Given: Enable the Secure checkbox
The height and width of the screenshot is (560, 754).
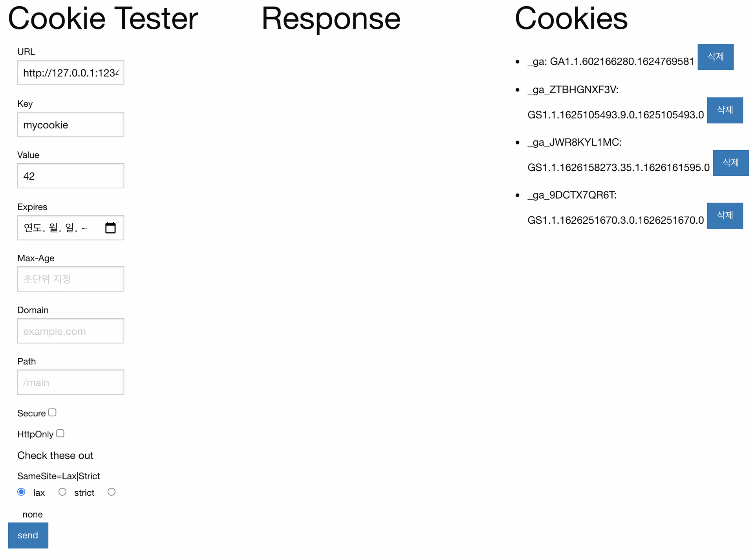Looking at the screenshot, I should click(52, 412).
